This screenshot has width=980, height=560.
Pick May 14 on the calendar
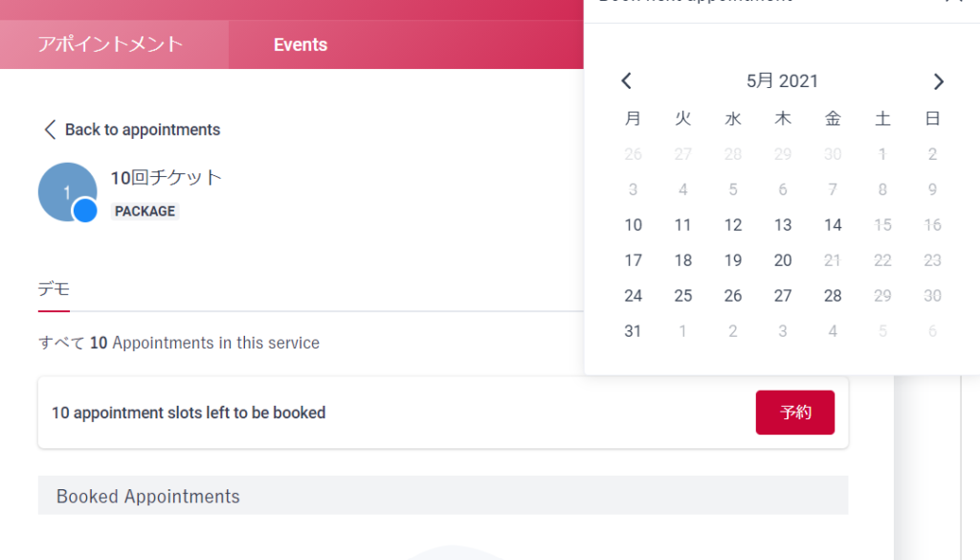[x=833, y=225]
